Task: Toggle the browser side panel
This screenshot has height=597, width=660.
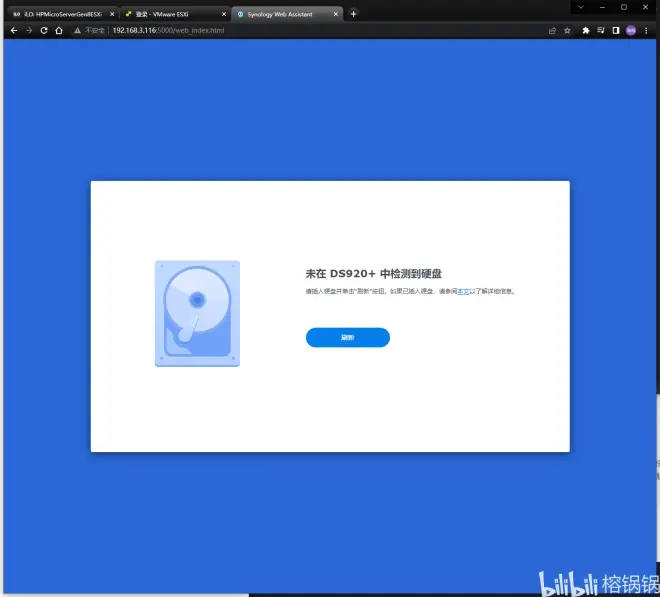Action: (616, 30)
